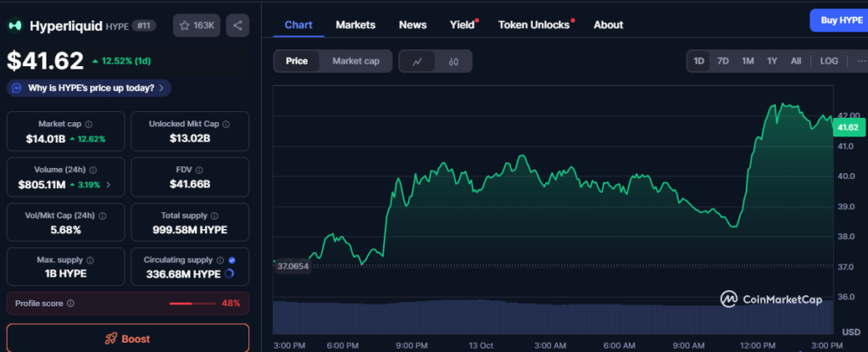This screenshot has width=868, height=352.
Task: Click the share icon next to the watchlist button
Action: (237, 26)
